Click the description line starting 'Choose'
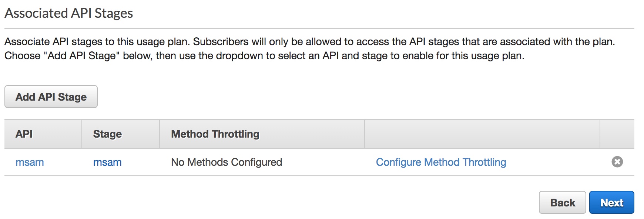Viewport: 644px width, 219px height. point(264,56)
